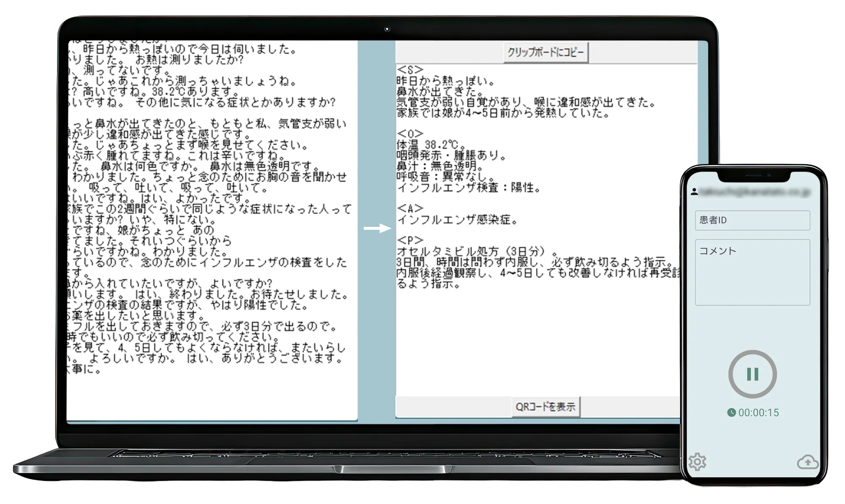The width and height of the screenshot is (845, 504).
Task: Tap the clock icon beside the timer
Action: pyautogui.click(x=731, y=413)
